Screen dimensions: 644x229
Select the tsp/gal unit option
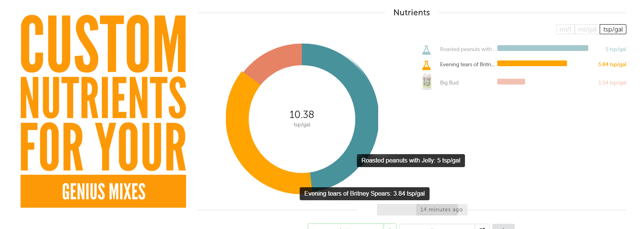pyautogui.click(x=613, y=30)
